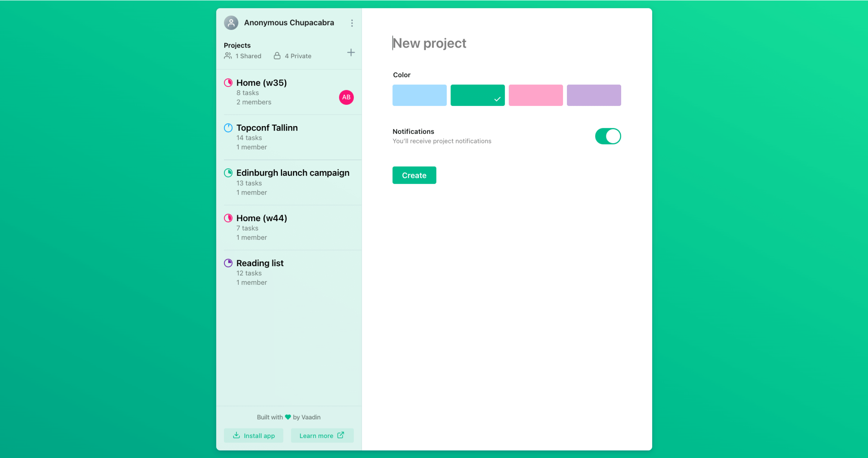Select the pink color swatch option
The width and height of the screenshot is (868, 458).
click(x=536, y=95)
